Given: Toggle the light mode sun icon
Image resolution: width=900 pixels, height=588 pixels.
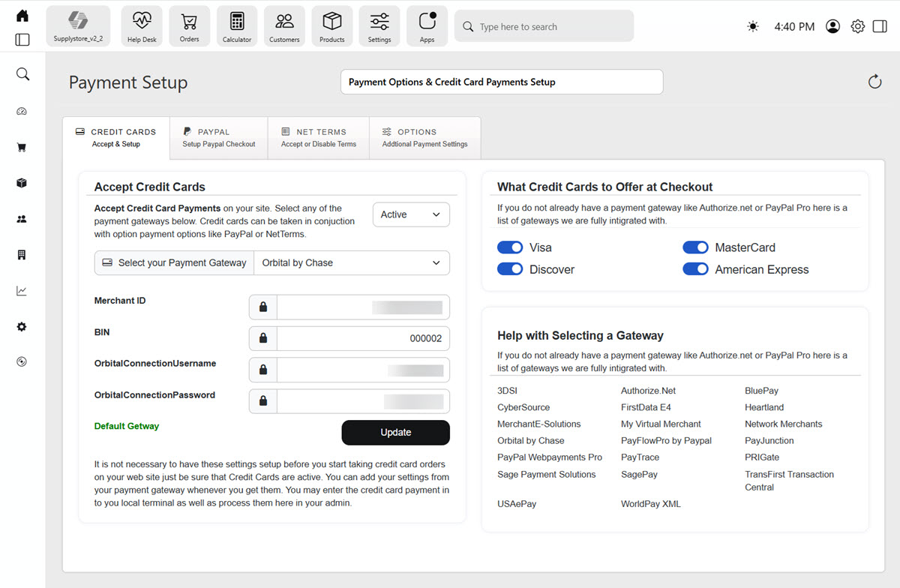Looking at the screenshot, I should (x=753, y=26).
